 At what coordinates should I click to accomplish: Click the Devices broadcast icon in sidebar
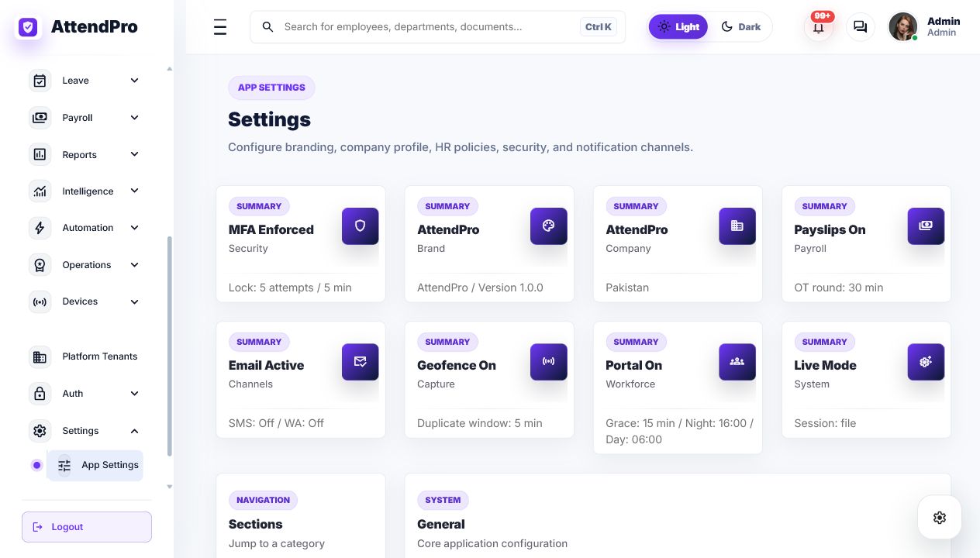[40, 301]
